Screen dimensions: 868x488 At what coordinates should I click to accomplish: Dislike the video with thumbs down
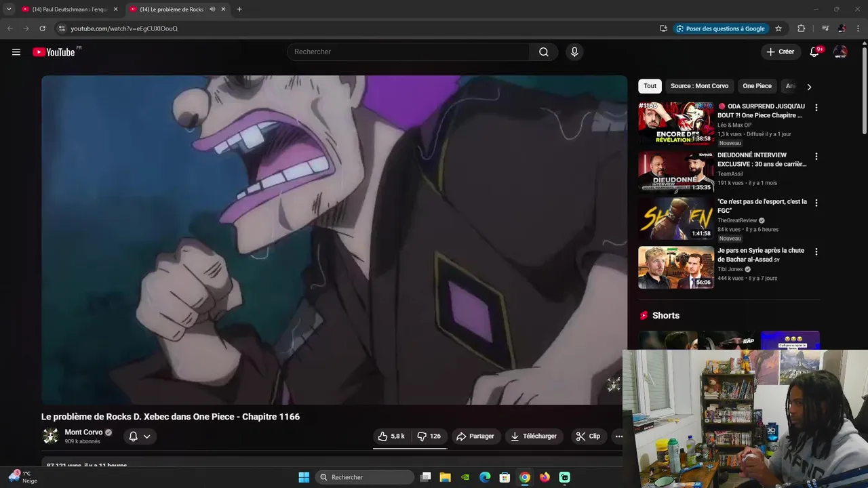pos(429,436)
